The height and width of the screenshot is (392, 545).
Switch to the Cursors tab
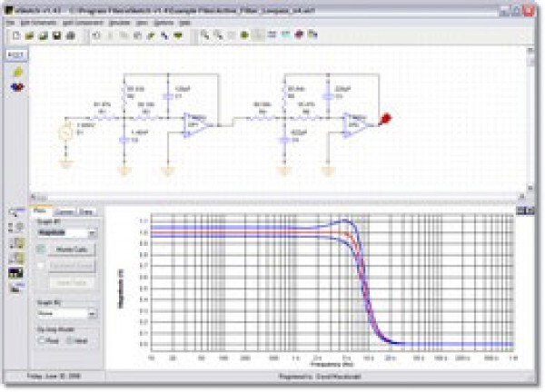coord(64,211)
